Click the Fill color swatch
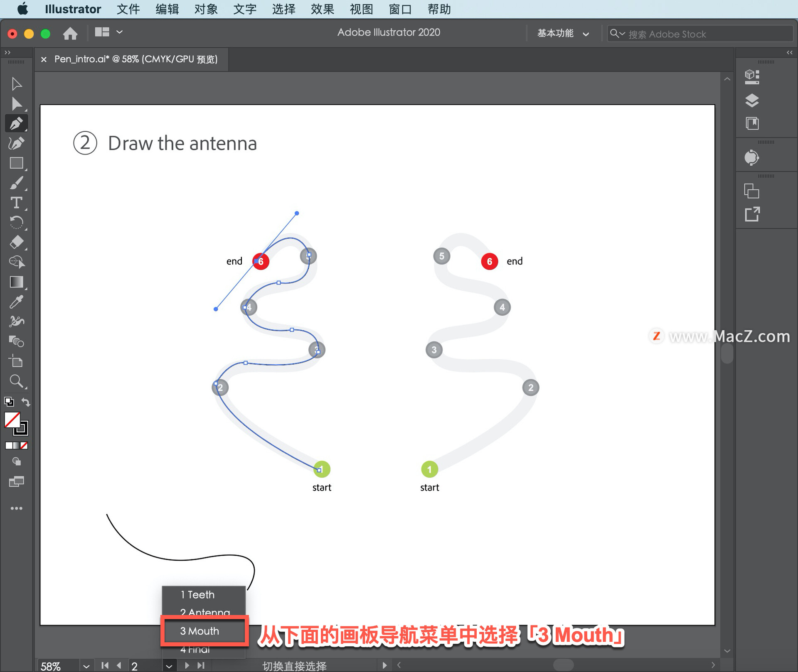Screen dimensions: 798x672 coord(12,419)
